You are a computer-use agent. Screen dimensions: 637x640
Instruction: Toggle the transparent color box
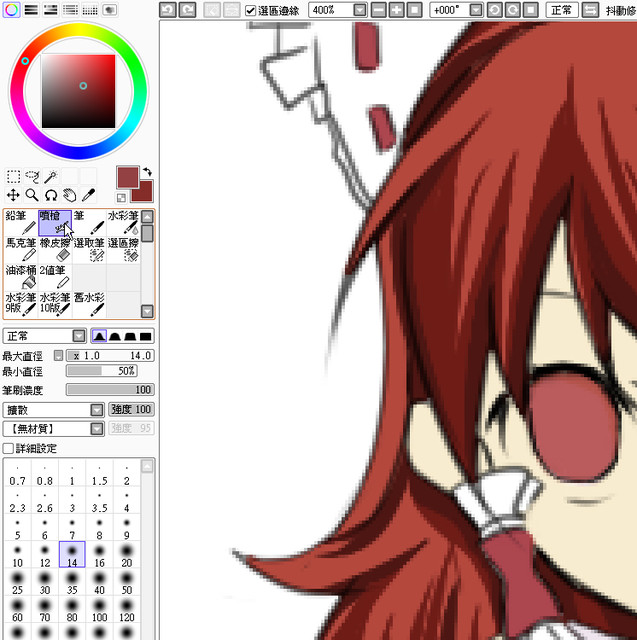pyautogui.click(x=121, y=198)
